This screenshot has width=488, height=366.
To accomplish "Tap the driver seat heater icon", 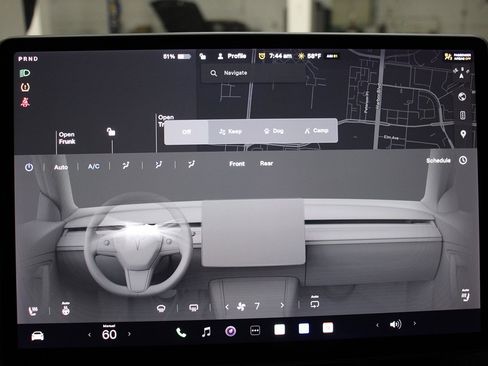I will coord(33,311).
